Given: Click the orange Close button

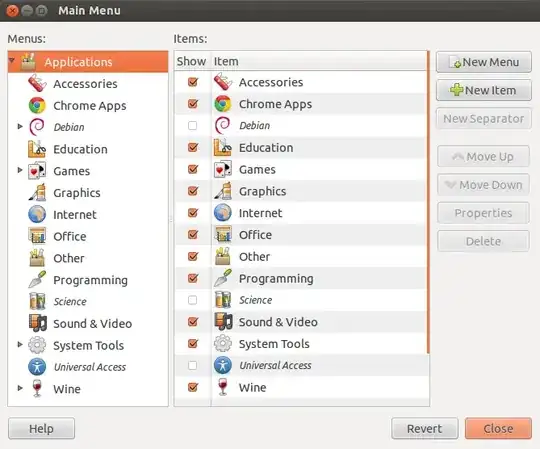Looking at the screenshot, I should (498, 429).
